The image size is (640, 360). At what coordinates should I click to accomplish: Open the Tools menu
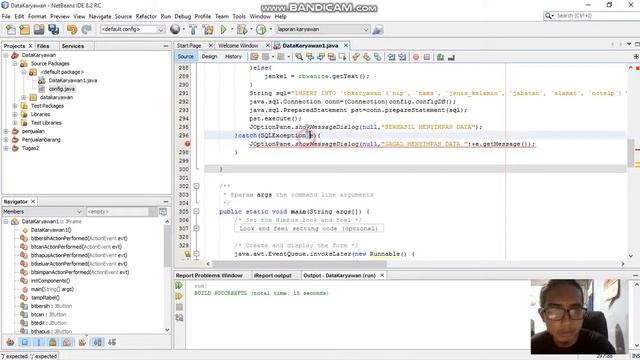tap(239, 16)
